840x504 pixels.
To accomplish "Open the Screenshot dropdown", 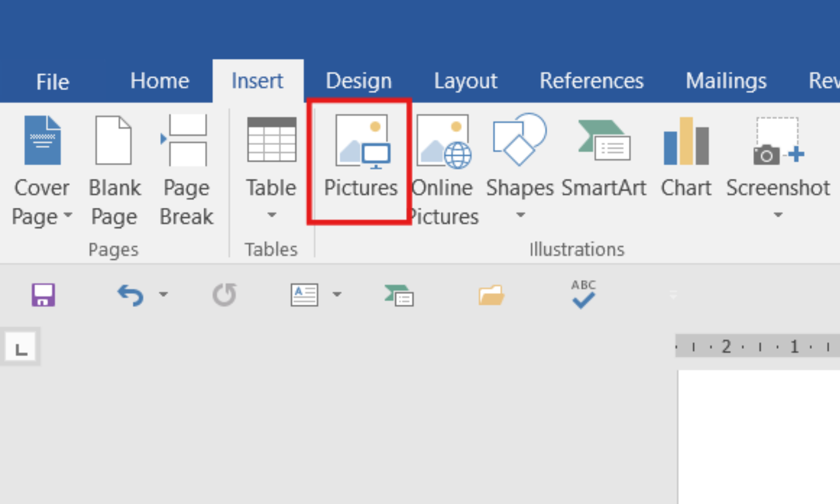I will (x=778, y=214).
